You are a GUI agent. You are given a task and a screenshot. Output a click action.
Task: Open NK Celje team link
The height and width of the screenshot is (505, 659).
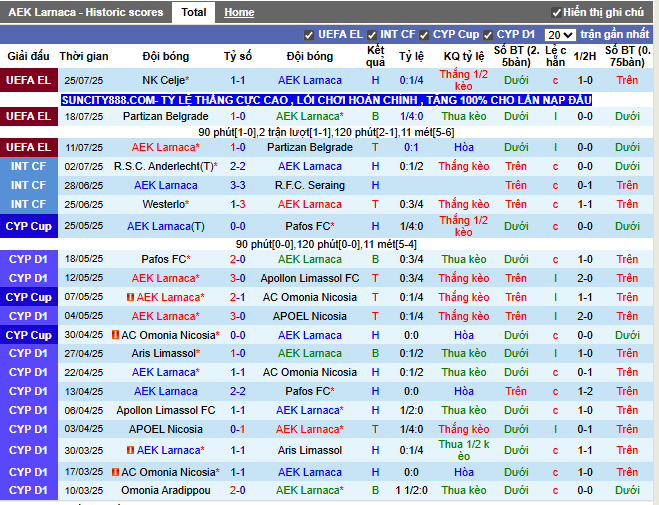(163, 80)
